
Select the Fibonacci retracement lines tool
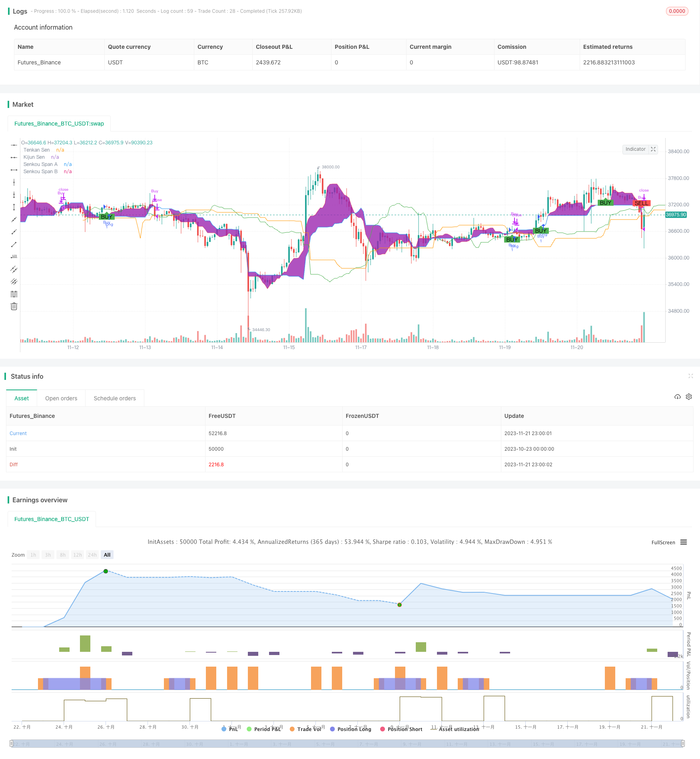pos(14,294)
